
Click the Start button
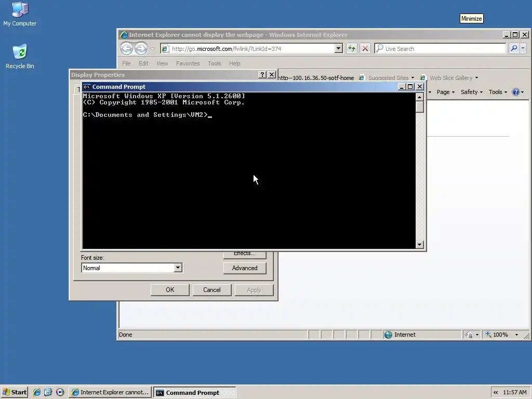pyautogui.click(x=14, y=392)
